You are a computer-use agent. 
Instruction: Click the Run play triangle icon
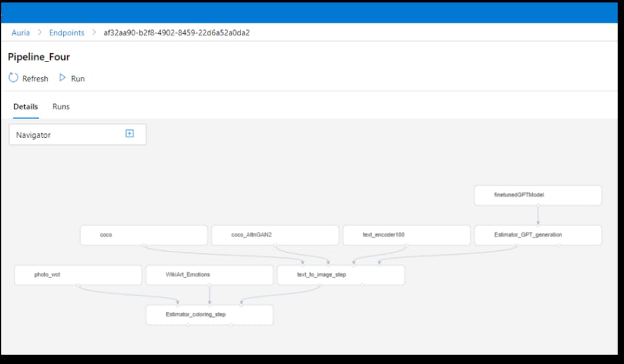pos(62,77)
